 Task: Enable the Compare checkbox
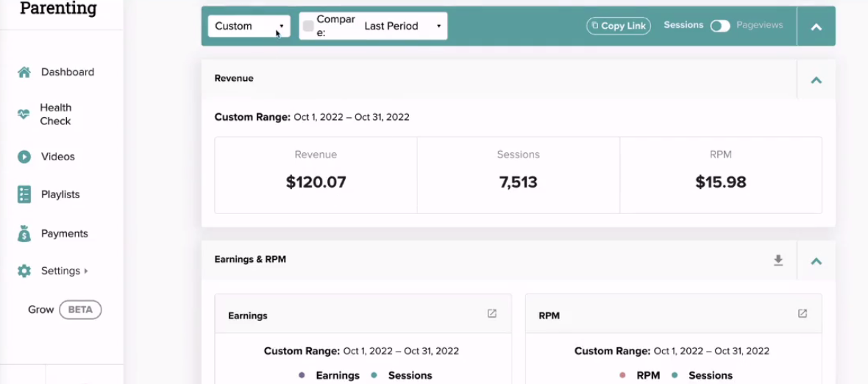click(308, 26)
